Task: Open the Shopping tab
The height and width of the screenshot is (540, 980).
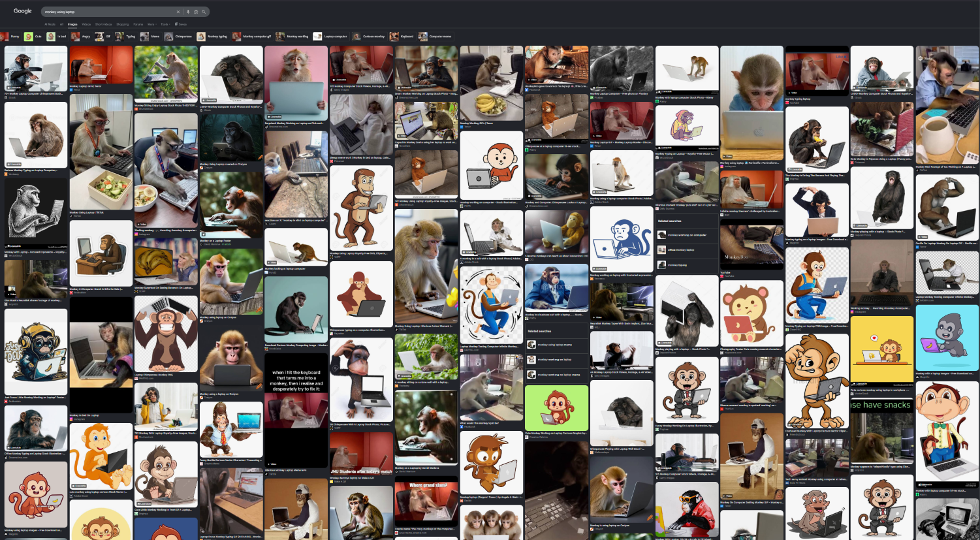Action: 123,24
